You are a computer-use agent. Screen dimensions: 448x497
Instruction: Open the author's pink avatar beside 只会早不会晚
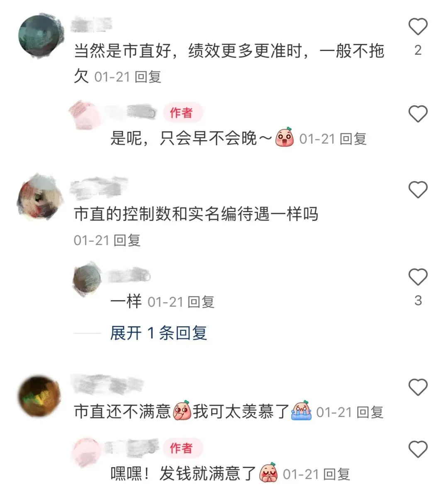point(84,114)
